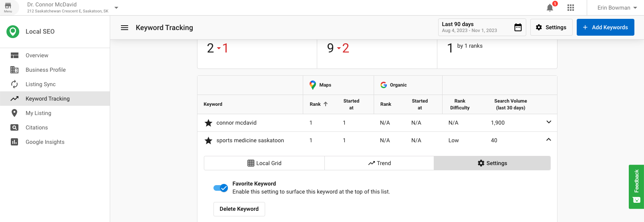644x222 pixels.
Task: Click the Add Keywords button
Action: pyautogui.click(x=605, y=27)
